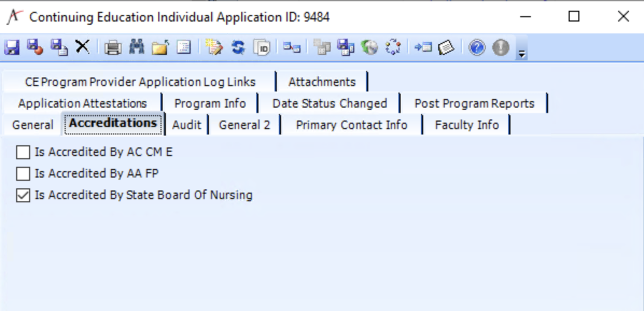644x311 pixels.
Task: Open help via the question mark icon
Action: tap(477, 47)
